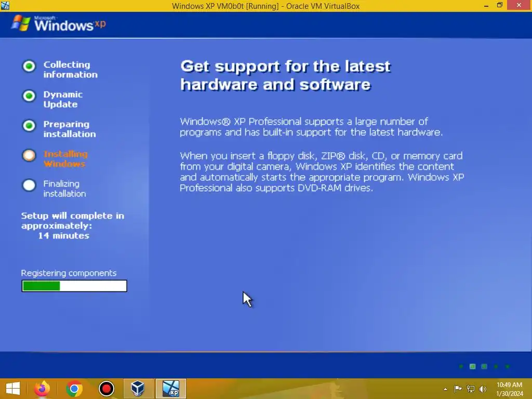Click the orange "Installing Windows" label
Screen dimensions: 532x399
pos(65,159)
